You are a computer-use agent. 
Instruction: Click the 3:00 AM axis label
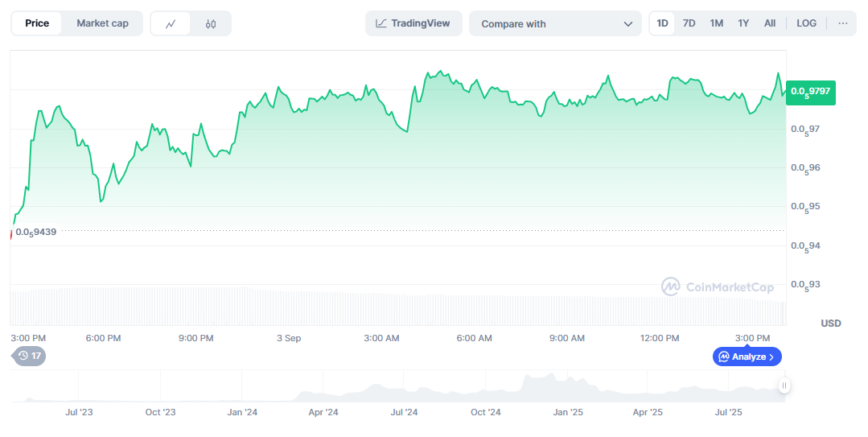pyautogui.click(x=381, y=338)
